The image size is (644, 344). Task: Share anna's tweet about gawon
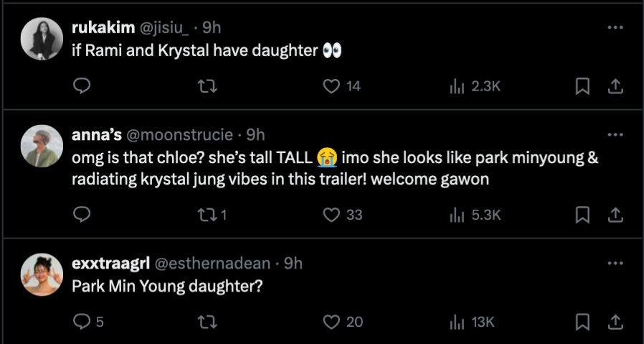pos(615,214)
